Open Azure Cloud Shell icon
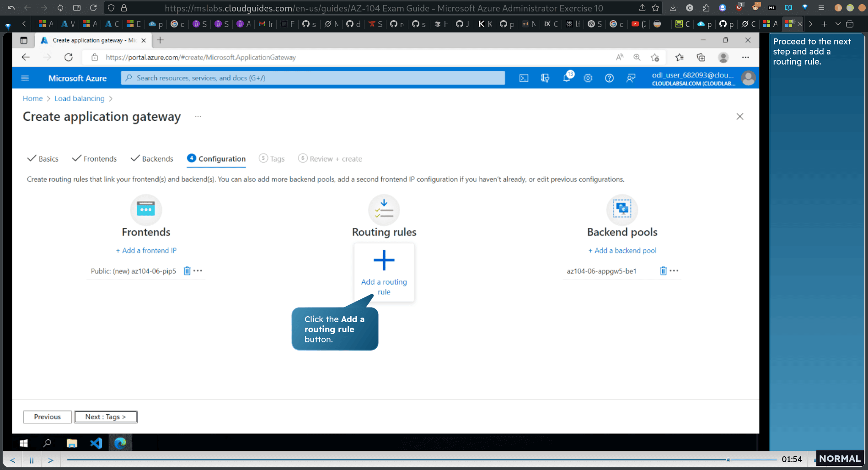Viewport: 868px width, 470px height. pyautogui.click(x=524, y=78)
